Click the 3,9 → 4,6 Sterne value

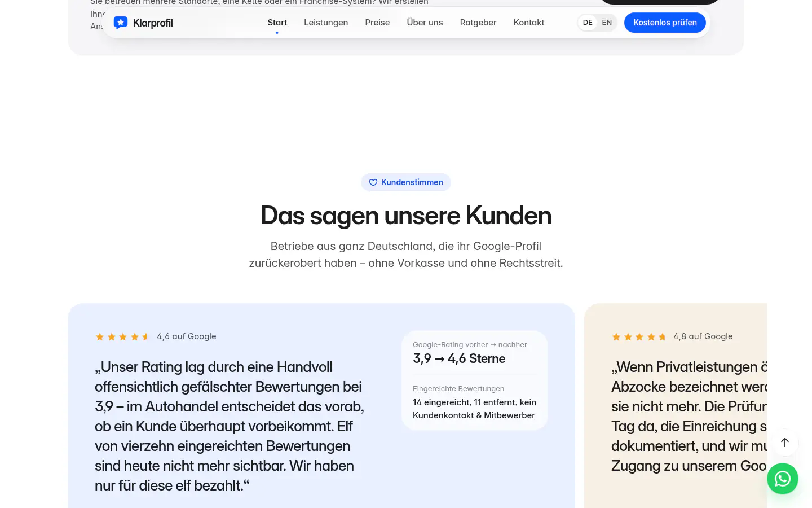point(459,358)
